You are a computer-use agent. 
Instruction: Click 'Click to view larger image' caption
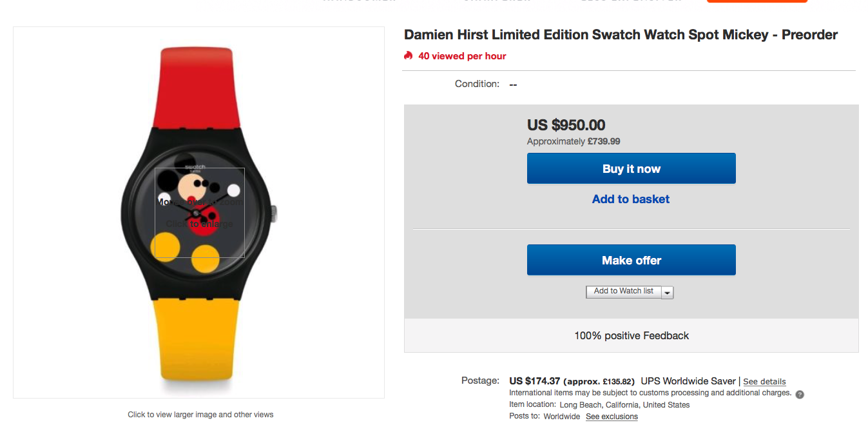point(200,415)
